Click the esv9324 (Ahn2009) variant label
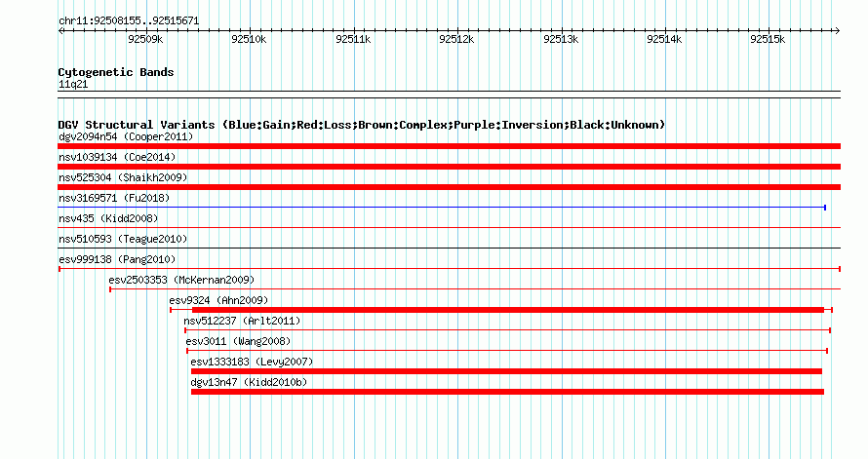 coord(218,300)
